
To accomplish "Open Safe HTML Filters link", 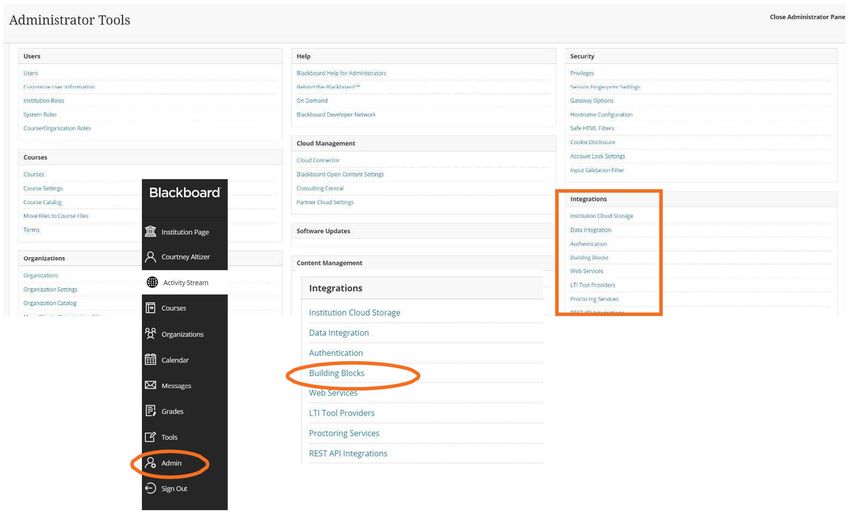I will (592, 128).
